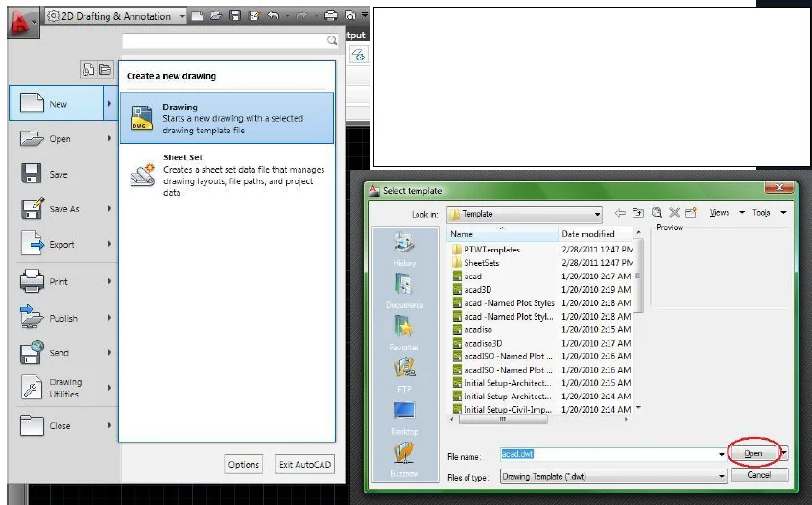Select the acad3D template file

pos(472,290)
